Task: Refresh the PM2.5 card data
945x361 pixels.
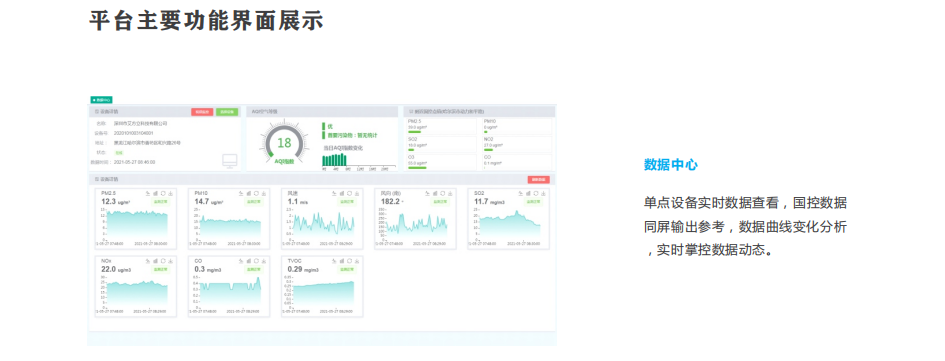Action: [x=163, y=193]
